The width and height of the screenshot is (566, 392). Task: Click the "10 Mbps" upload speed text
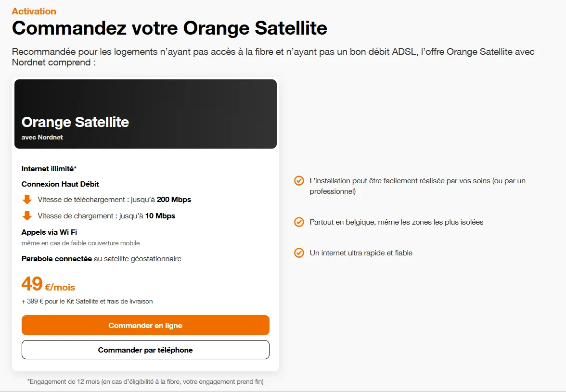tap(160, 216)
